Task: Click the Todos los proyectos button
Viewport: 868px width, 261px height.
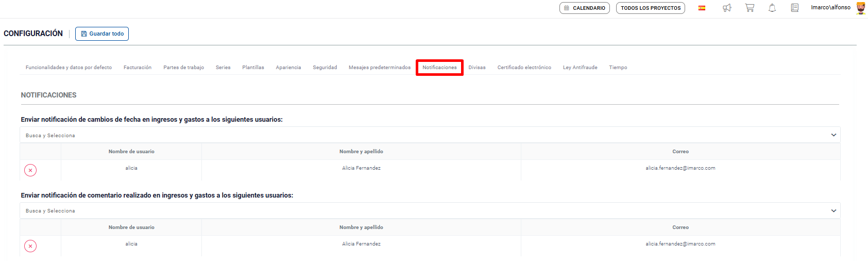Action: pyautogui.click(x=650, y=8)
